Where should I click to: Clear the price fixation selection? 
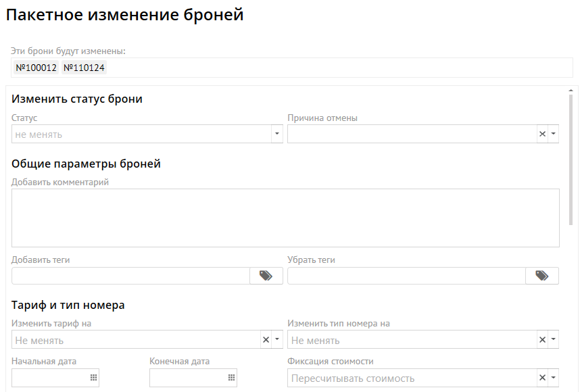pyautogui.click(x=542, y=378)
